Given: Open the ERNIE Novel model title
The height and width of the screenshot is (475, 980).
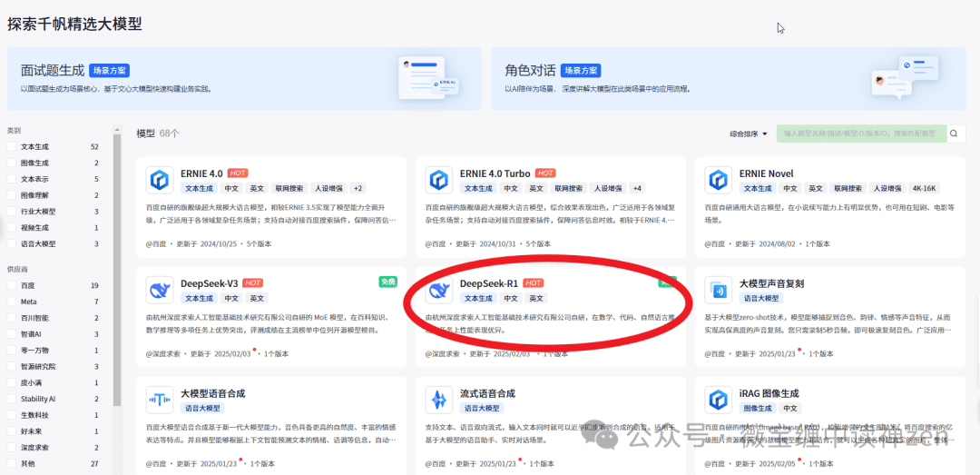Looking at the screenshot, I should 766,173.
